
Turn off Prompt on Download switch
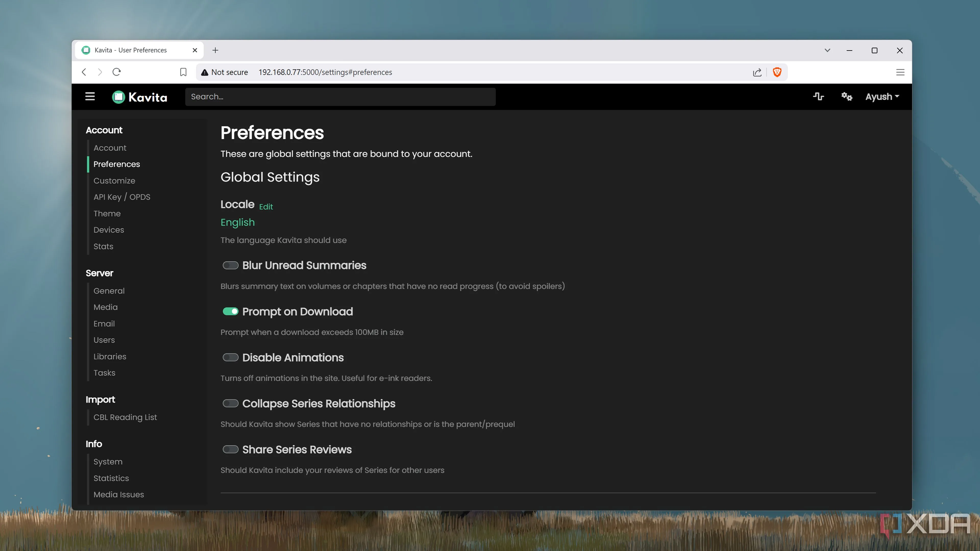pos(230,311)
